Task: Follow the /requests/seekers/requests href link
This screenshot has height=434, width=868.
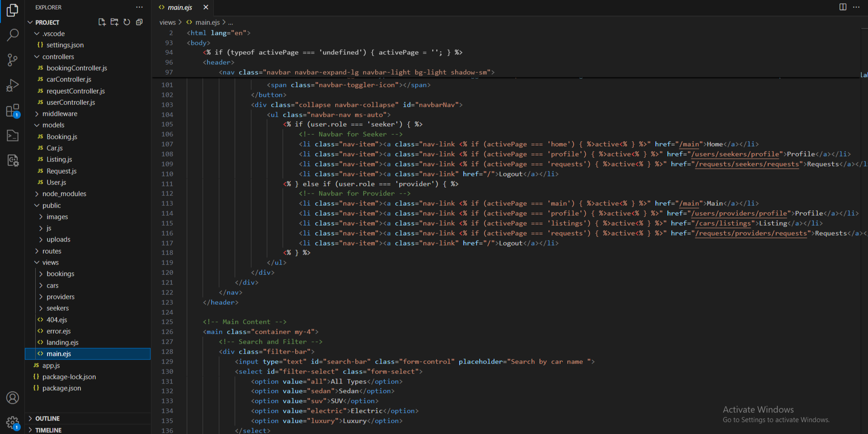Action: pyautogui.click(x=747, y=164)
